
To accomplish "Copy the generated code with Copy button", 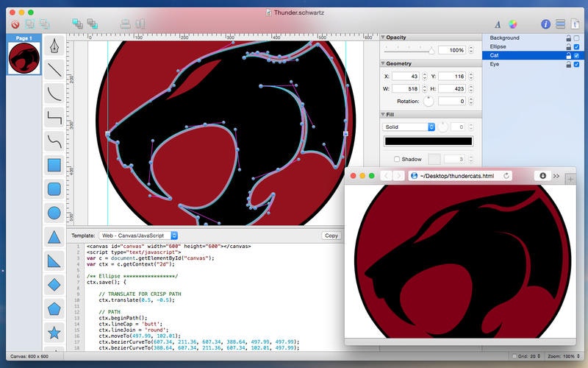I will 331,236.
